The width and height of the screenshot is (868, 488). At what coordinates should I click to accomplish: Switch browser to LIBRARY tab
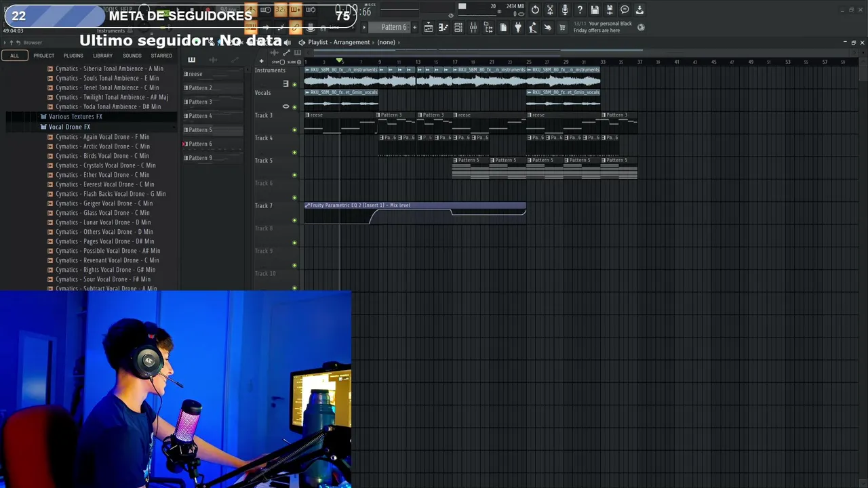pyautogui.click(x=102, y=56)
